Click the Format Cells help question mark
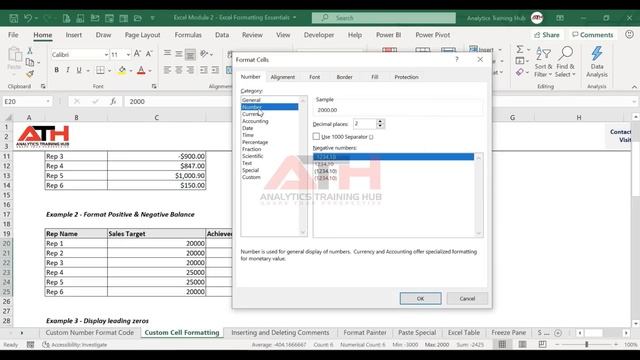Viewport: 640px width, 360px height. pyautogui.click(x=457, y=60)
